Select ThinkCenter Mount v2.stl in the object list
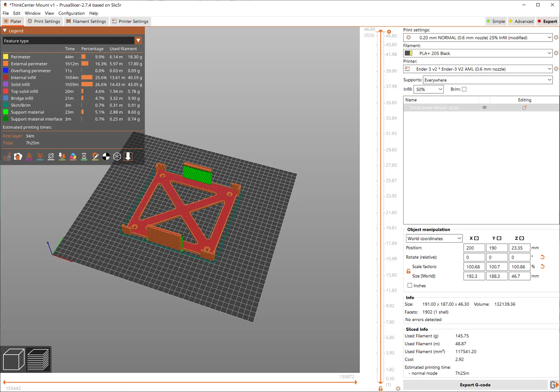Screen dimensions: 560x392 coord(481,108)
